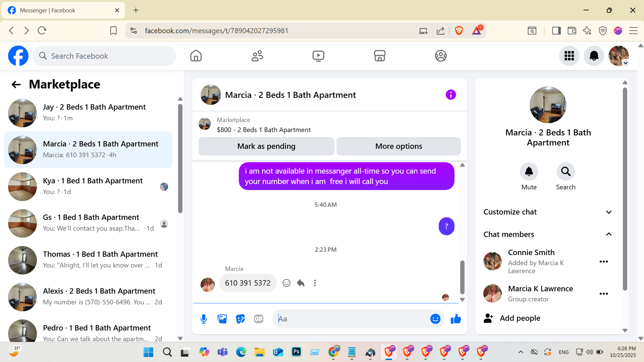Click the Mark as pending button

(x=266, y=146)
